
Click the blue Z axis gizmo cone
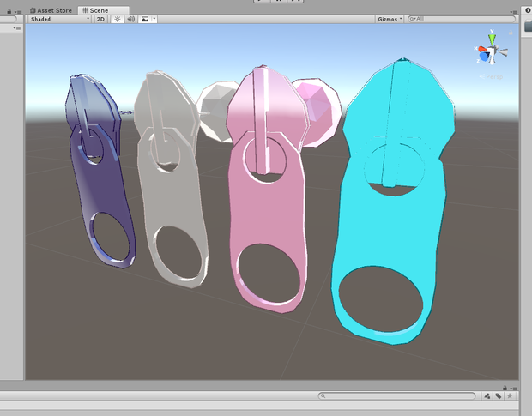click(485, 57)
